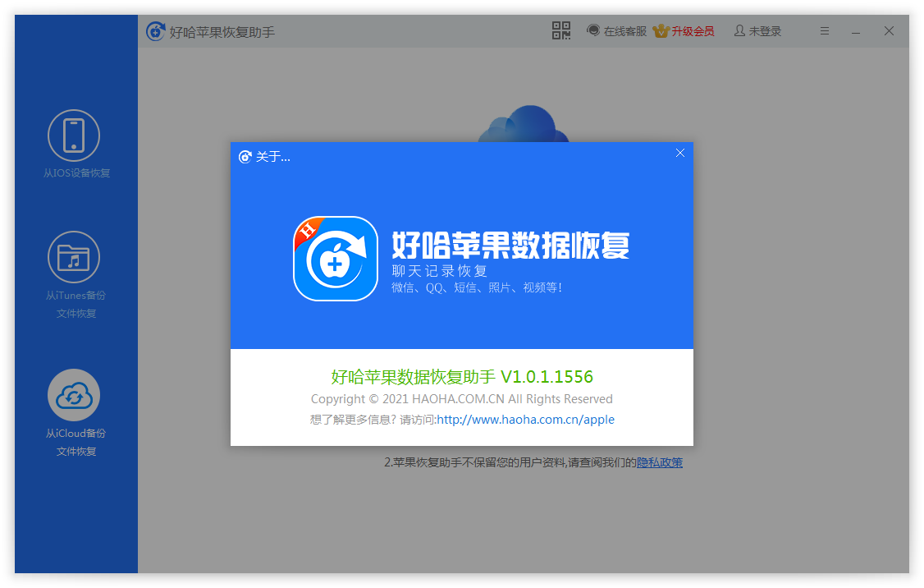Image resolution: width=924 pixels, height=588 pixels.
Task: Open the 隐私政策 privacy policy link
Action: (x=660, y=462)
